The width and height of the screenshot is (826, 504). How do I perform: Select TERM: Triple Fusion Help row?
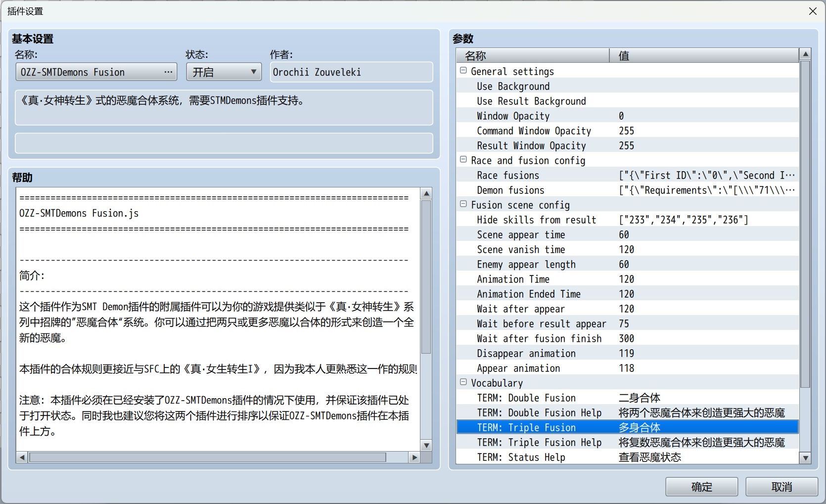pyautogui.click(x=627, y=442)
